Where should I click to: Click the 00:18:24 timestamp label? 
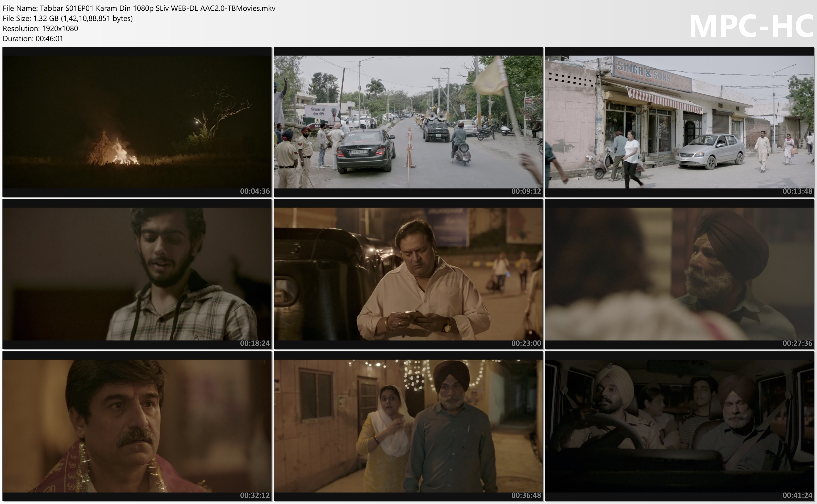(x=255, y=343)
